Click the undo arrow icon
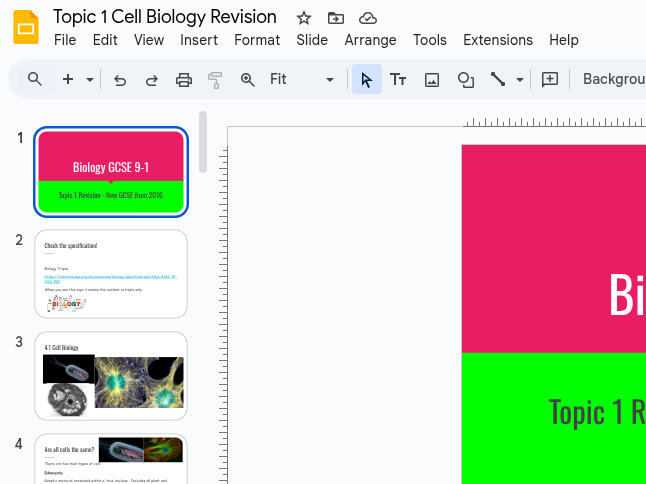This screenshot has height=484, width=646. coord(120,80)
